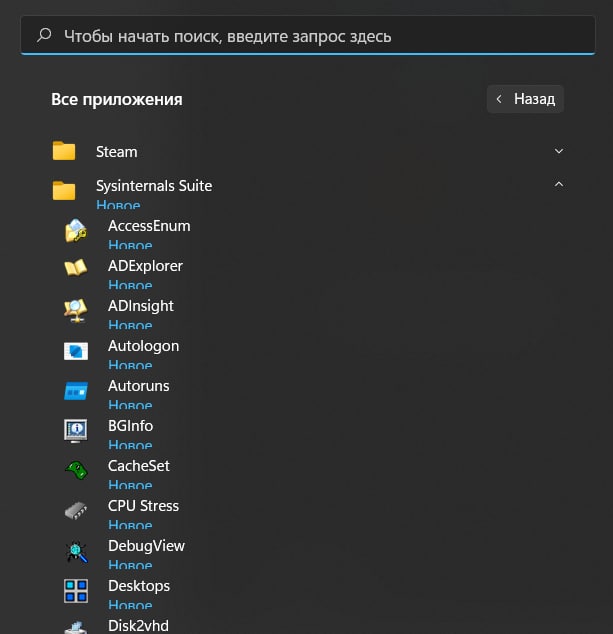
Task: Launch Autoruns from its blue icon
Action: coord(76,391)
